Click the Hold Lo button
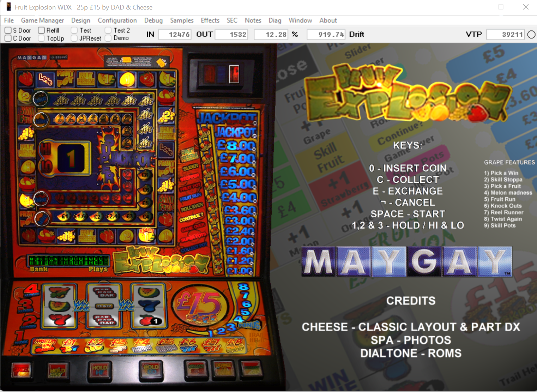The image size is (537, 392). point(151,372)
